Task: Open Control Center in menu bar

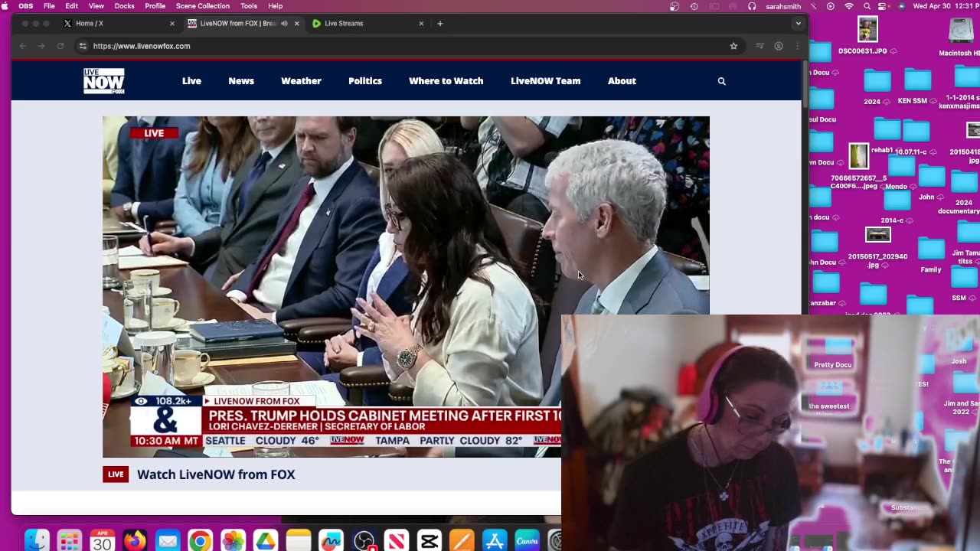Action: (x=884, y=6)
